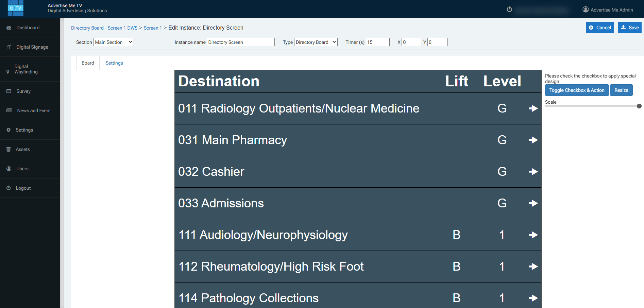This screenshot has height=308, width=644.
Task: Click the power icon in header
Action: point(509,10)
